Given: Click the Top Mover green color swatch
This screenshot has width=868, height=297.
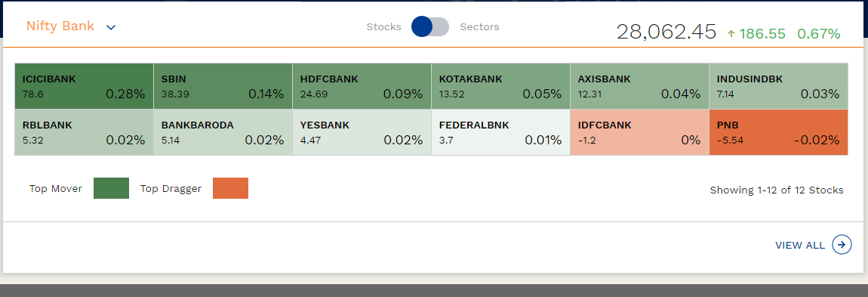Looking at the screenshot, I should [x=111, y=188].
